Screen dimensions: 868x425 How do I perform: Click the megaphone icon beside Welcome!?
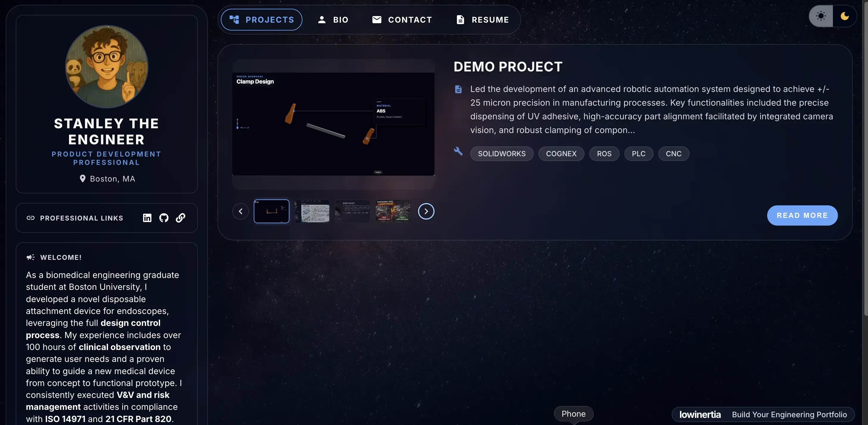pyautogui.click(x=30, y=257)
